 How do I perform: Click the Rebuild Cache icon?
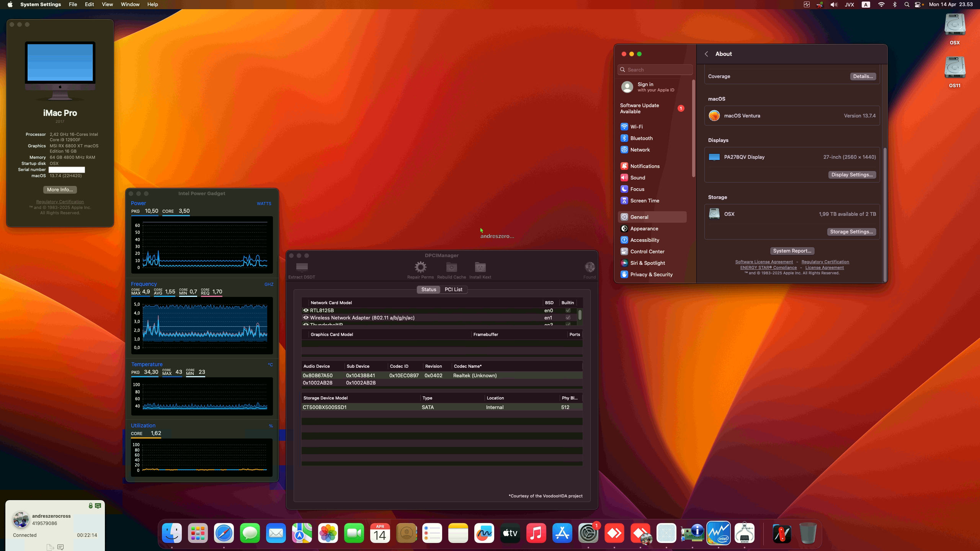[451, 268]
